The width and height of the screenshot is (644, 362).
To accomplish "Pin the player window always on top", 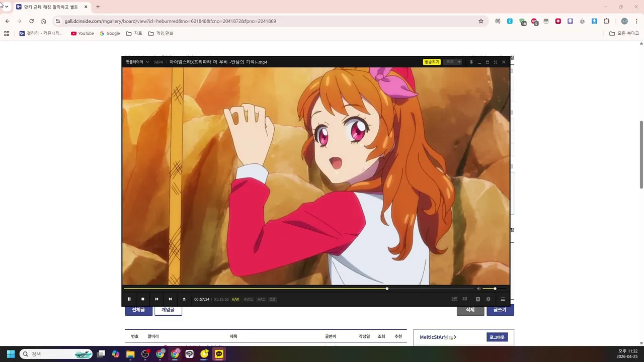I will click(x=471, y=62).
